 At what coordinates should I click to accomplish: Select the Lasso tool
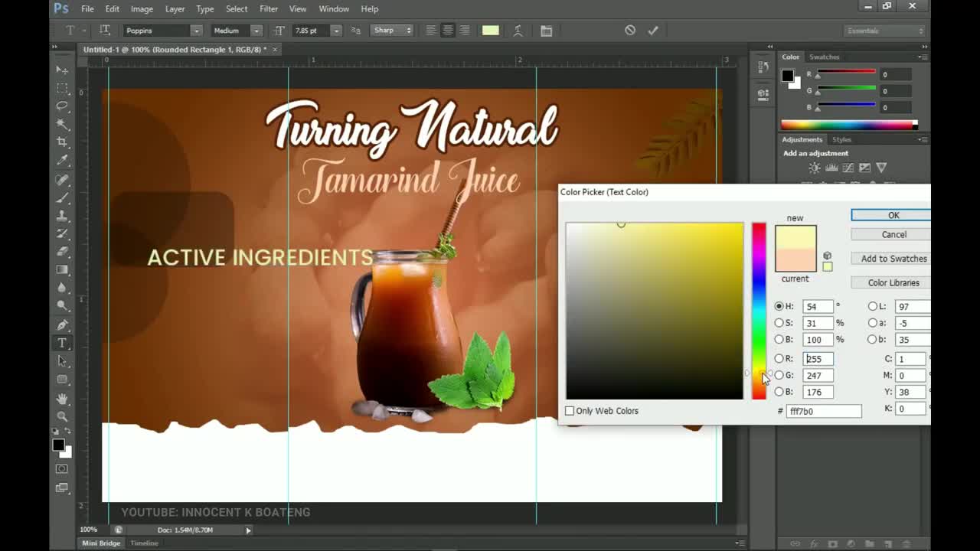point(62,106)
